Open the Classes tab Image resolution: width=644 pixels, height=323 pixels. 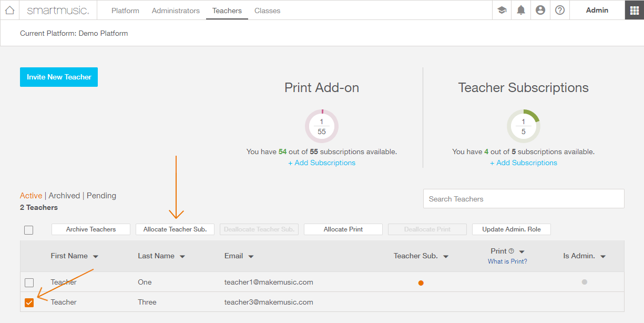point(267,11)
